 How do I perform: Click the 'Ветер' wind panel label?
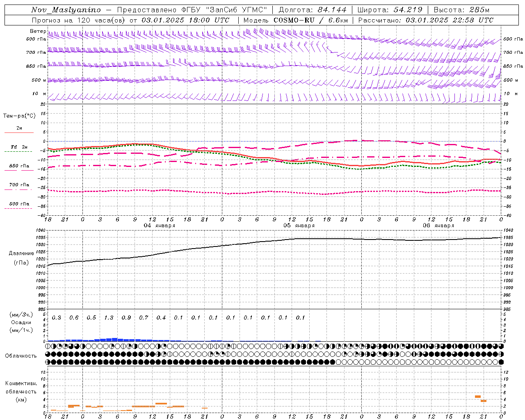(x=38, y=31)
